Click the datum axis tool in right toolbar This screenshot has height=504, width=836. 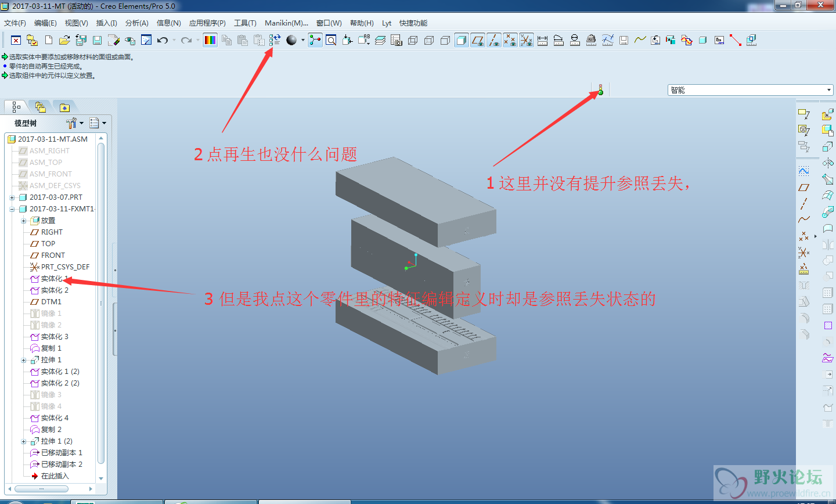pos(804,204)
